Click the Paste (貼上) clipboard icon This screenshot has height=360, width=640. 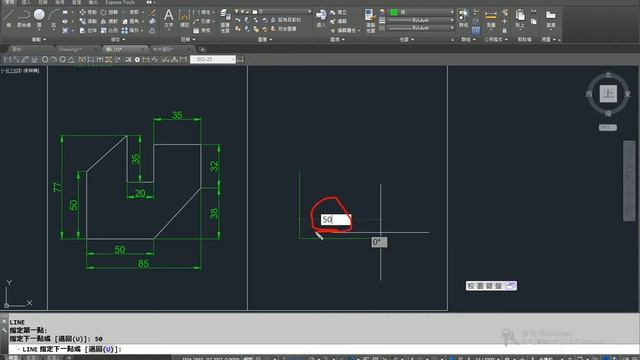click(520, 18)
